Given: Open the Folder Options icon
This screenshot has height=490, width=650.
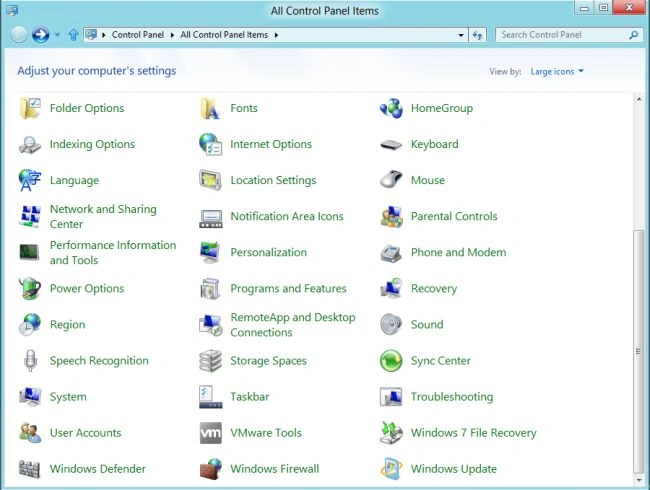Looking at the screenshot, I should click(30, 108).
